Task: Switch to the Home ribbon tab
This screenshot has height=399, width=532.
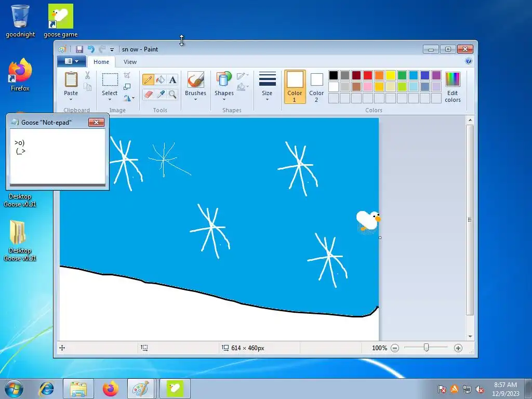Action: coord(101,62)
